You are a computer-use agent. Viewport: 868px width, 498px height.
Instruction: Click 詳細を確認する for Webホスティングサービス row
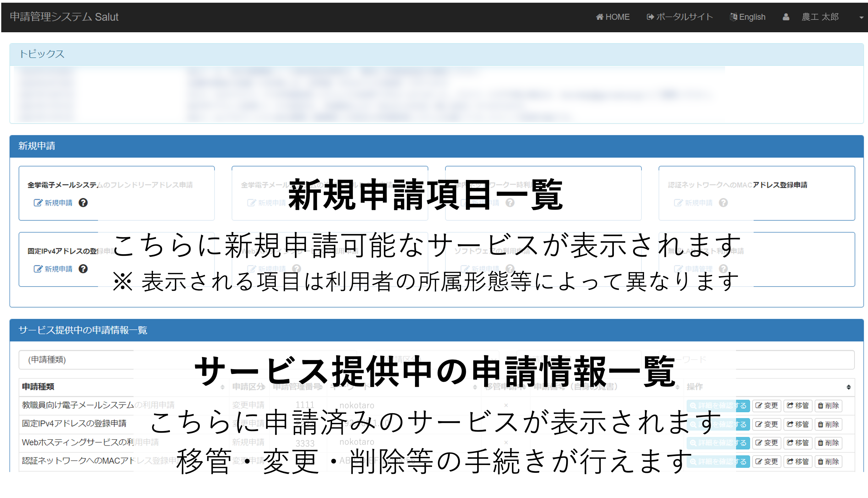coord(718,443)
